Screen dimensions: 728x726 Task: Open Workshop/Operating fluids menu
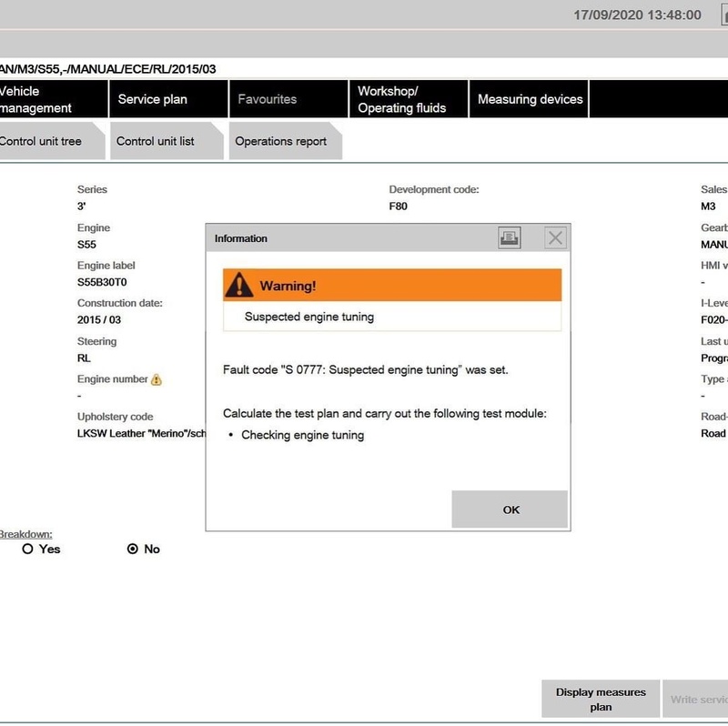[409, 99]
